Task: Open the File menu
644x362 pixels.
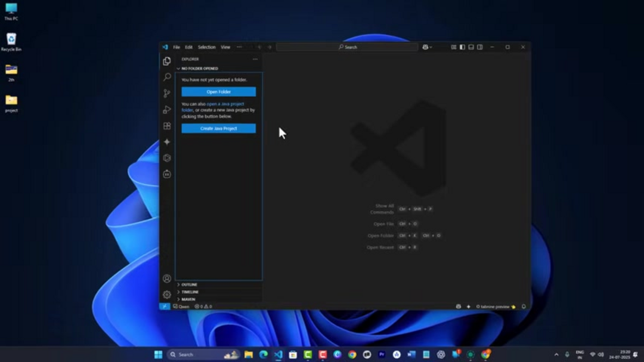Action: (x=177, y=47)
